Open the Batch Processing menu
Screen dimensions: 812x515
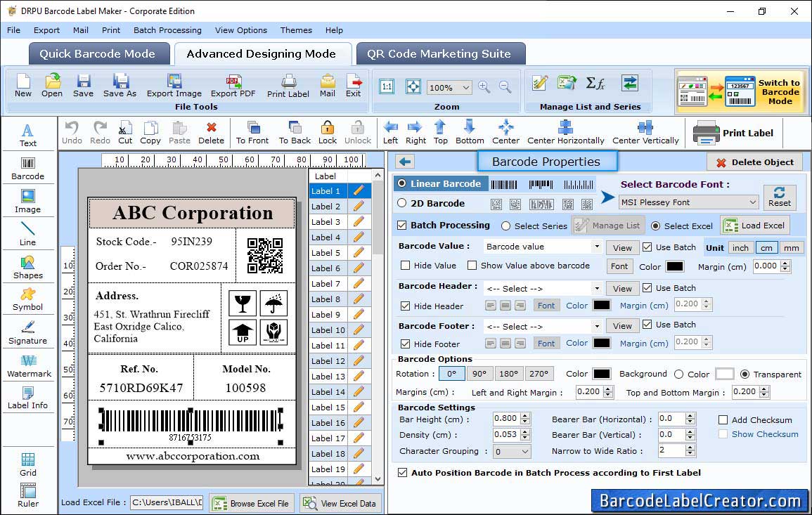pyautogui.click(x=167, y=30)
